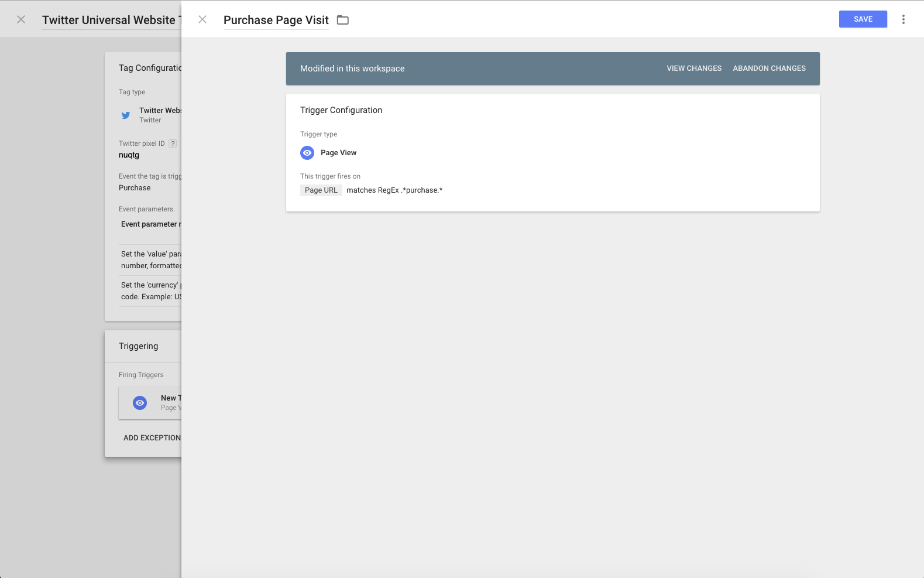Click the Modified in this workspace banner text
Viewport: 924px width, 578px height.
[x=352, y=69]
